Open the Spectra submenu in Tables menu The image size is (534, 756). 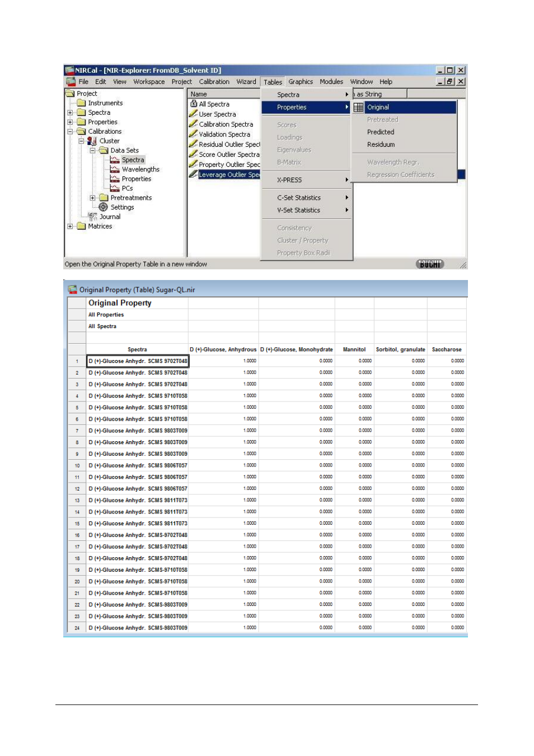[x=307, y=95]
